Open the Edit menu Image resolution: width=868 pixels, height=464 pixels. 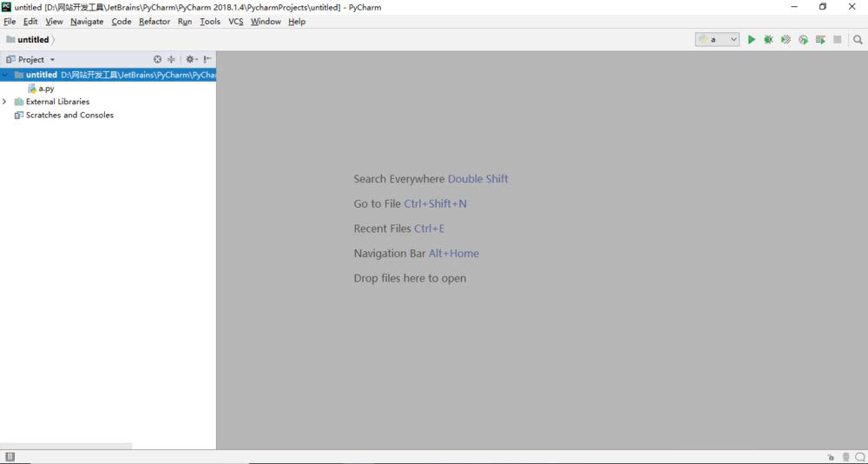[x=30, y=22]
